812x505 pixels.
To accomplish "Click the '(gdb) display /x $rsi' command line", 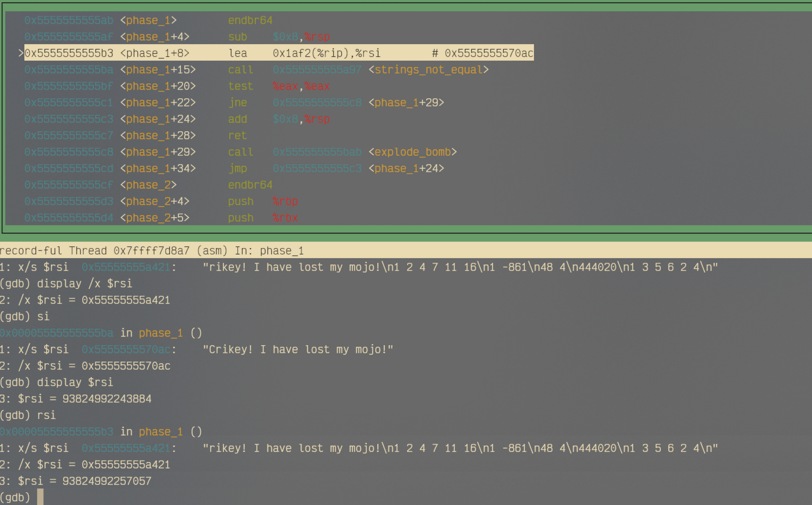I will [66, 284].
